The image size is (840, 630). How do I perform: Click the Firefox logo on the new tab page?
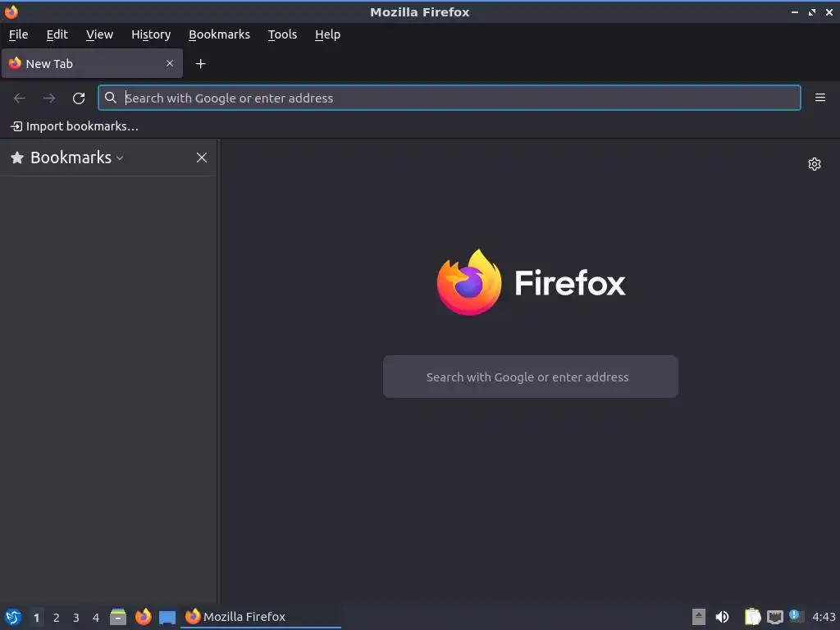[469, 282]
